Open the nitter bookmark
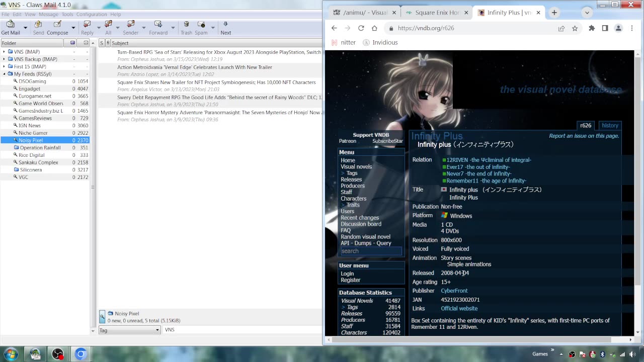The width and height of the screenshot is (644, 362). click(x=344, y=43)
